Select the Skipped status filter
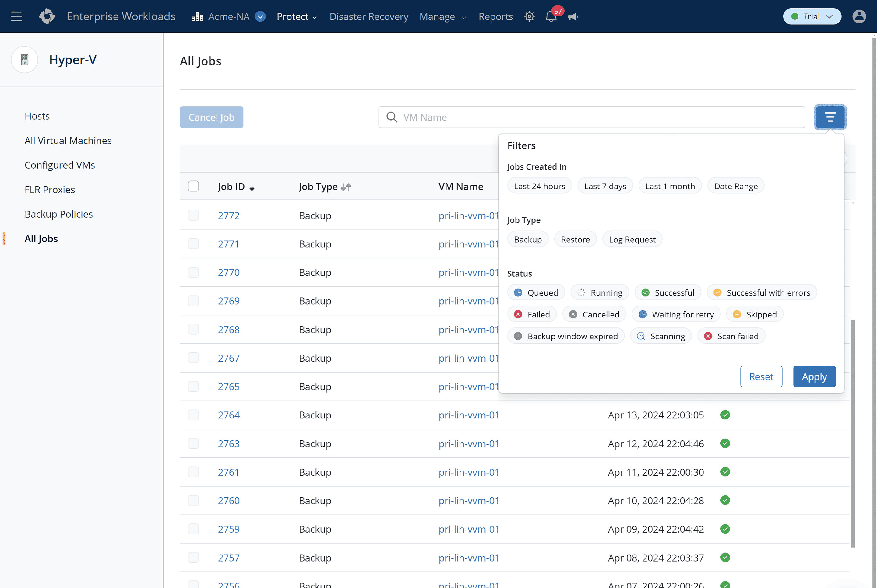877x588 pixels. pyautogui.click(x=755, y=314)
